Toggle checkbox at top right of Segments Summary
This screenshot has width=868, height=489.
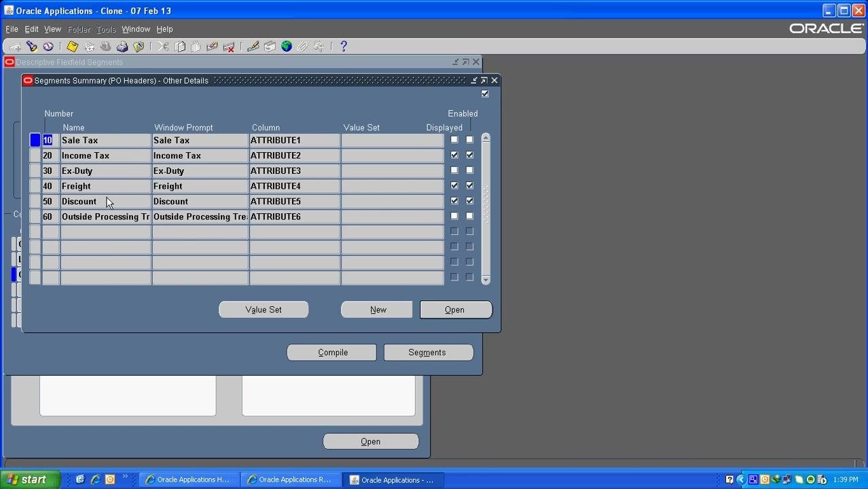(x=485, y=94)
